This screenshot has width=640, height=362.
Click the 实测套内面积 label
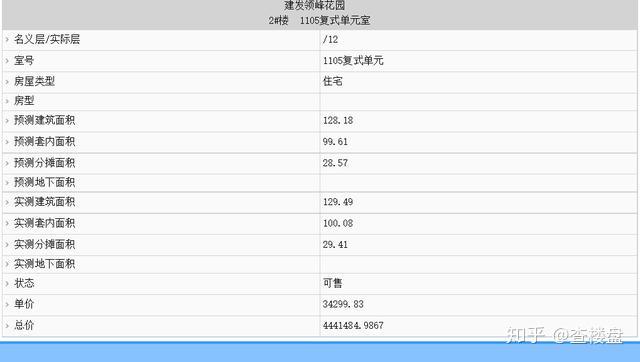44,223
